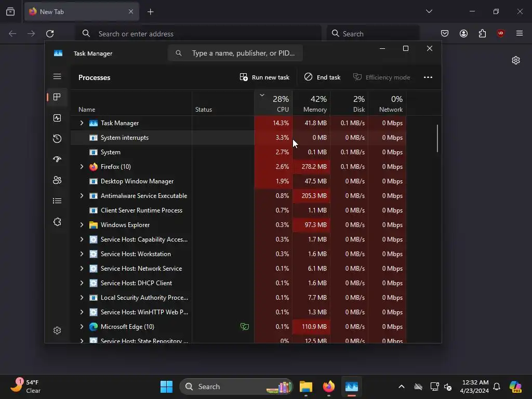Screen dimensions: 532x399
Task: Select Processes page icon in sidebar
Action: tap(57, 97)
